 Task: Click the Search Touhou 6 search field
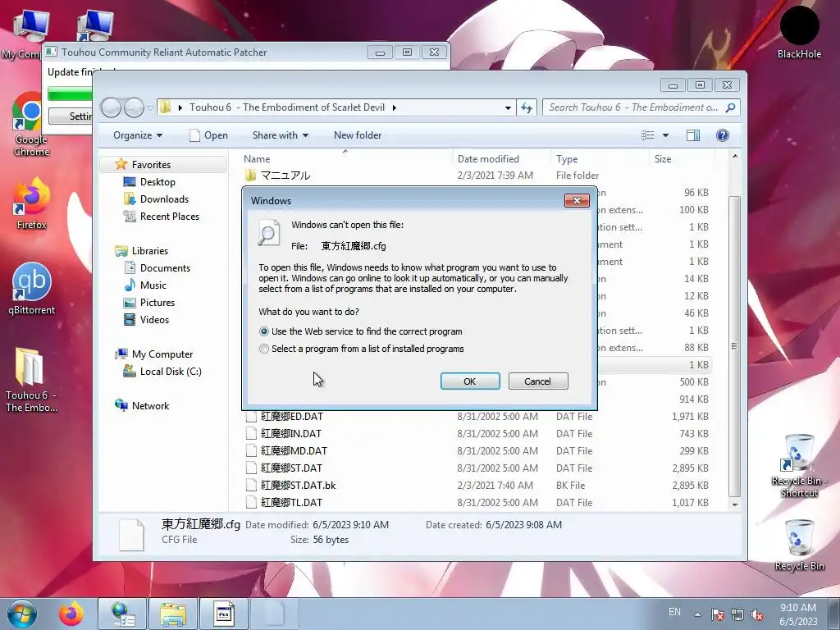[635, 107]
